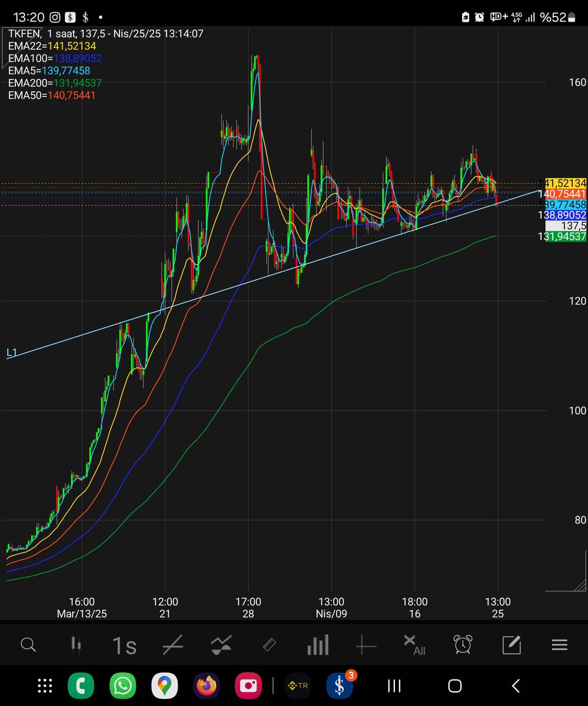The image size is (588, 706).
Task: Open the Binance TR app
Action: [298, 685]
